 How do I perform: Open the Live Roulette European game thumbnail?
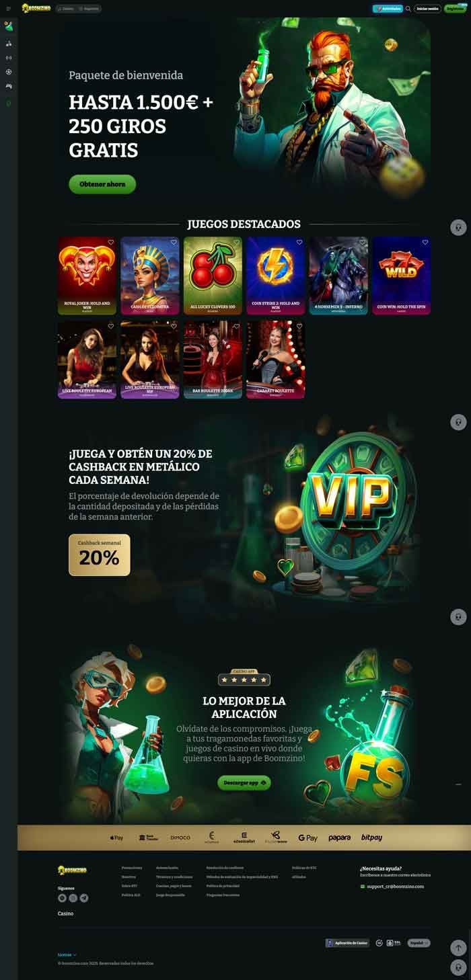point(87,360)
